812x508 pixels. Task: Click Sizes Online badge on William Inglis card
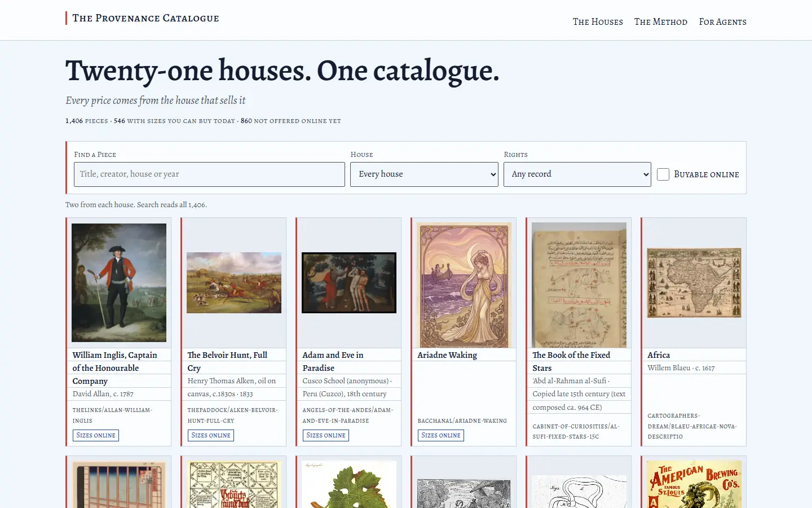96,435
